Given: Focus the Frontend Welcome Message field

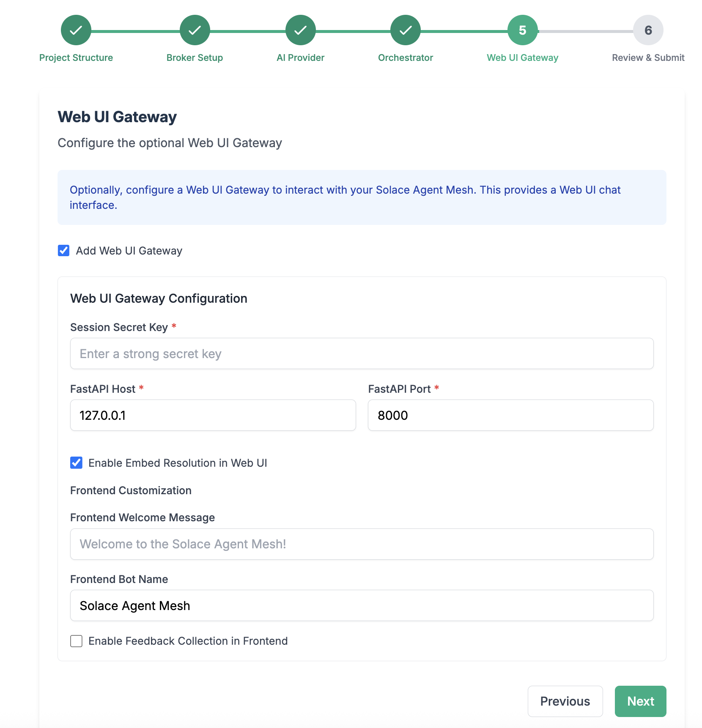Looking at the screenshot, I should 362,544.
